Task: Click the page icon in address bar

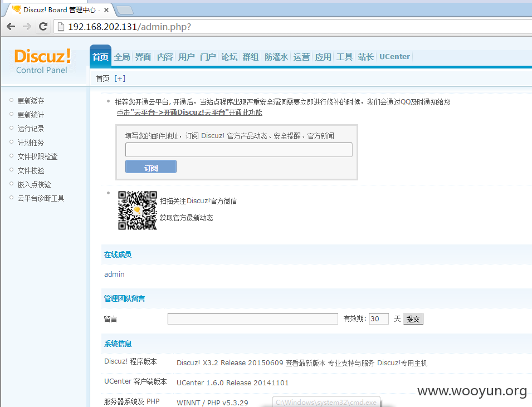Action: click(61, 27)
